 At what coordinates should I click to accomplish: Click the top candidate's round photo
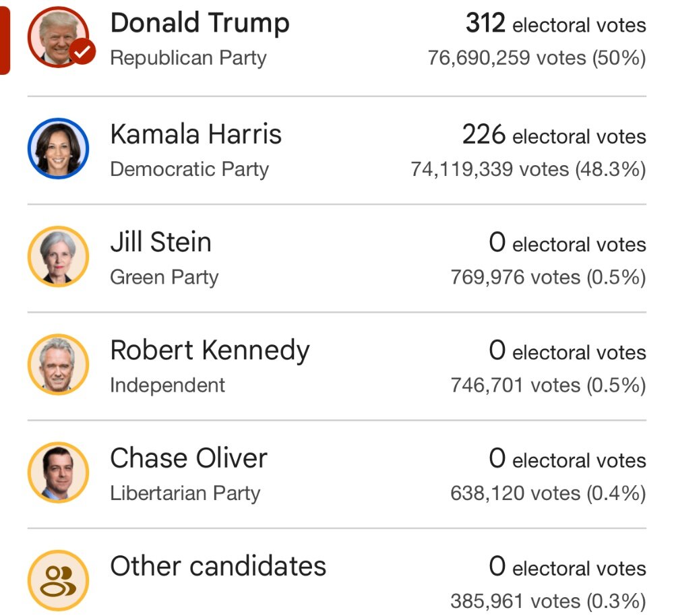pos(58,36)
